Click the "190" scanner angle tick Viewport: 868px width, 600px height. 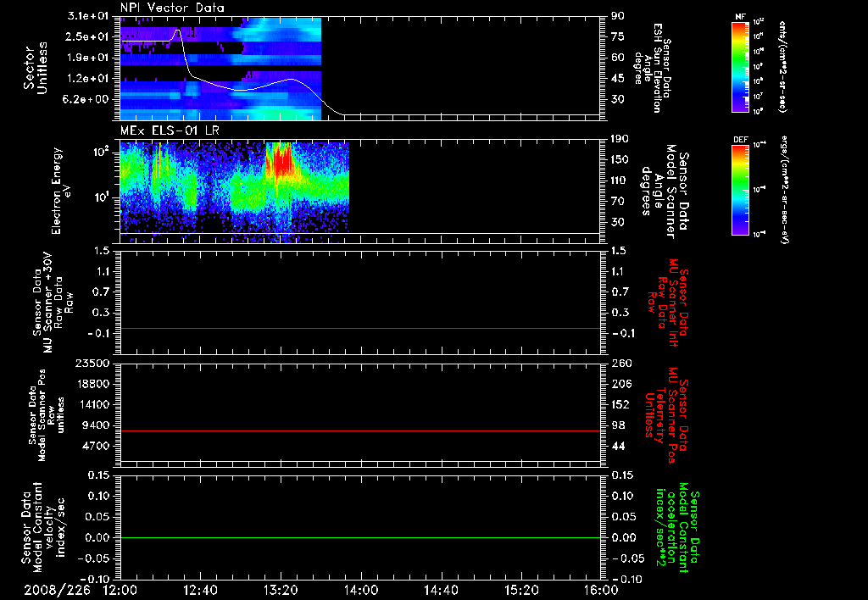[620, 139]
